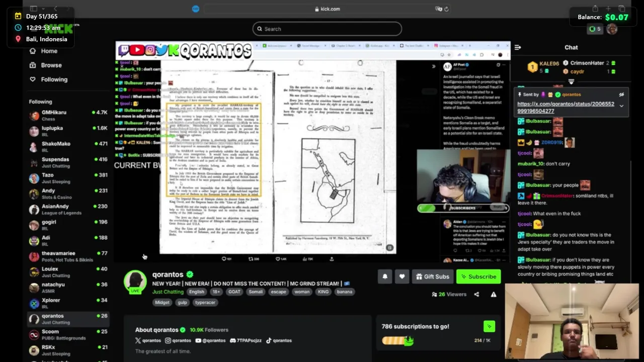644x362 pixels.
Task: Open the lupiupka channel in the Following list
Action: (67, 131)
